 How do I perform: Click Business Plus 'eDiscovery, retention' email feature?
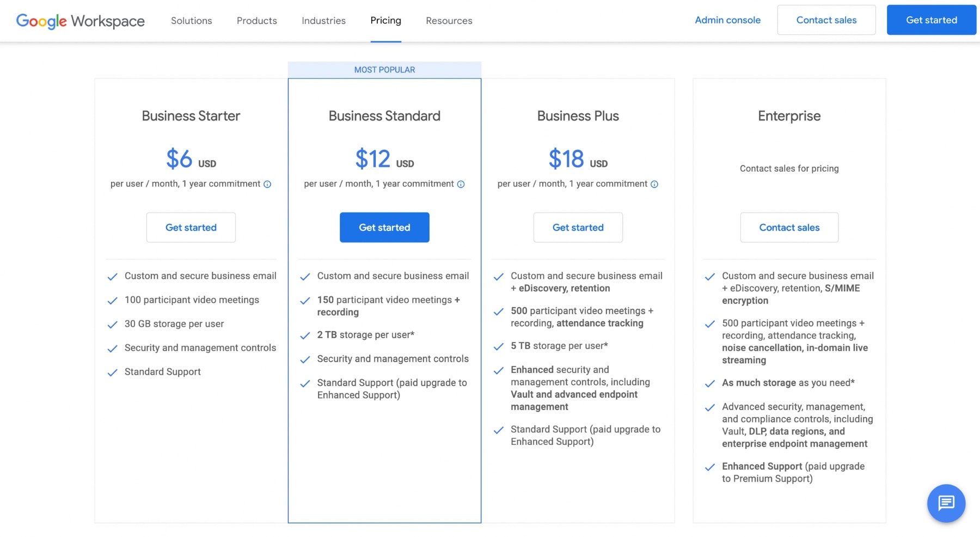pyautogui.click(x=586, y=282)
